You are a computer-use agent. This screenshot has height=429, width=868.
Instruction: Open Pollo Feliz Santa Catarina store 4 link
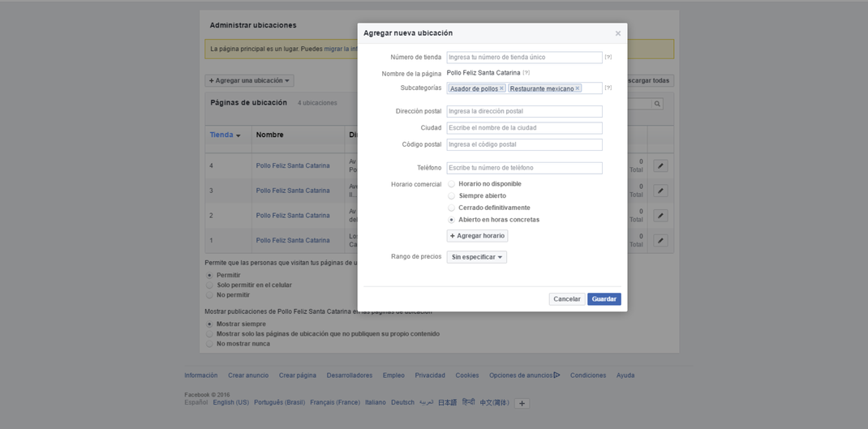pos(293,165)
